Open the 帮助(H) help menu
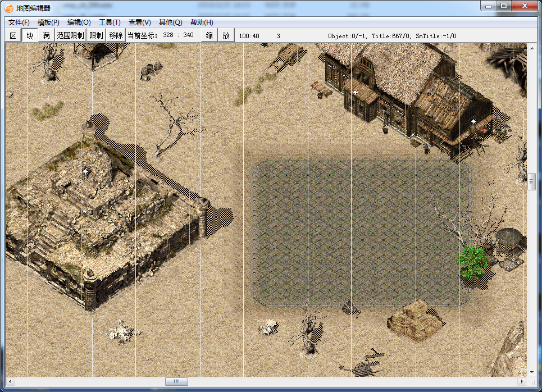 click(202, 22)
